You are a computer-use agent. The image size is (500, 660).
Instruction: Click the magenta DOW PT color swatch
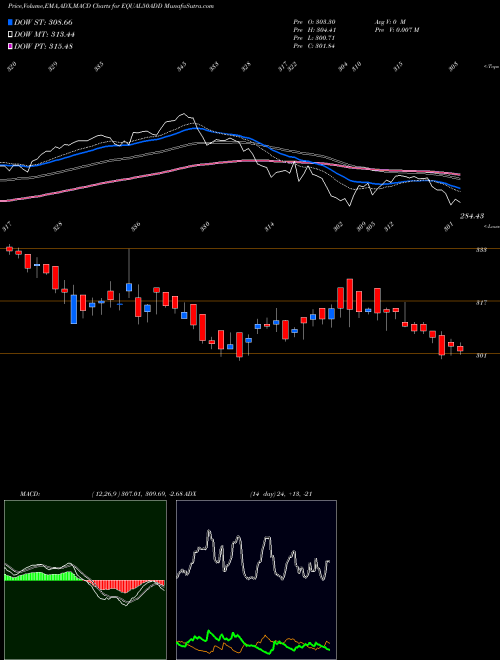click(x=10, y=46)
